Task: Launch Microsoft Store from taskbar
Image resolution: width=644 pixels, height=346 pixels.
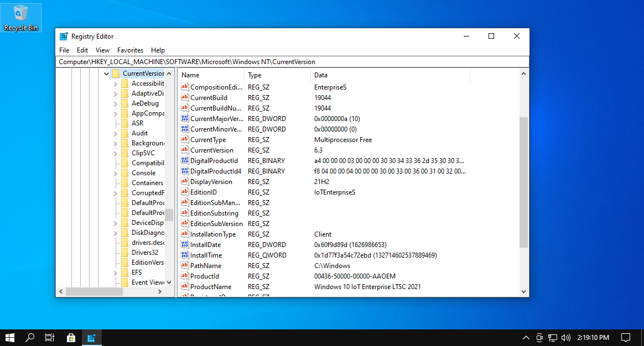Action: 71,337
